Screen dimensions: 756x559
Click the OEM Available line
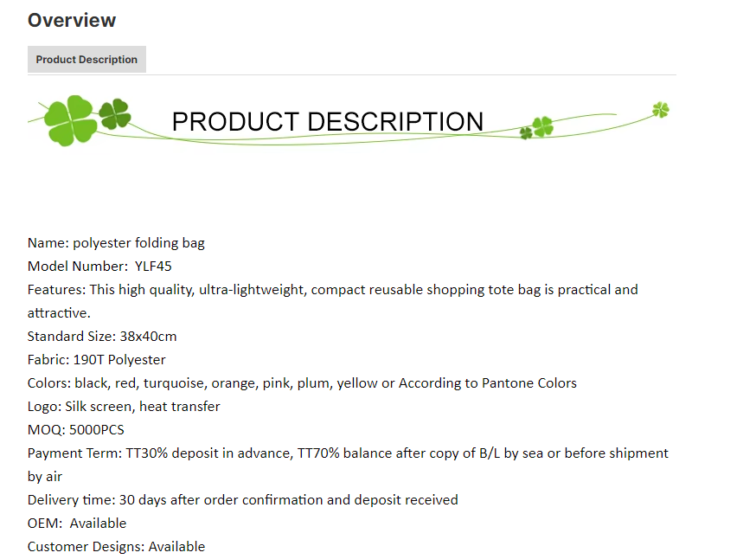(x=77, y=524)
